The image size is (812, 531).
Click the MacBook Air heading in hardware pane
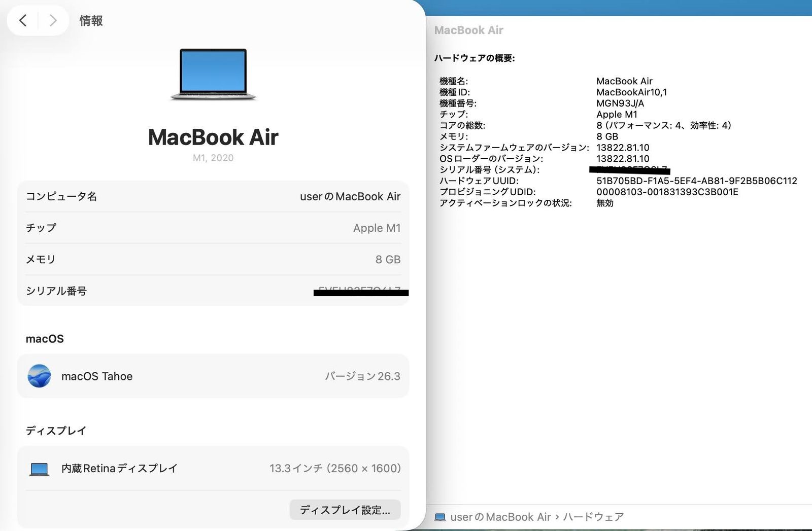(468, 30)
